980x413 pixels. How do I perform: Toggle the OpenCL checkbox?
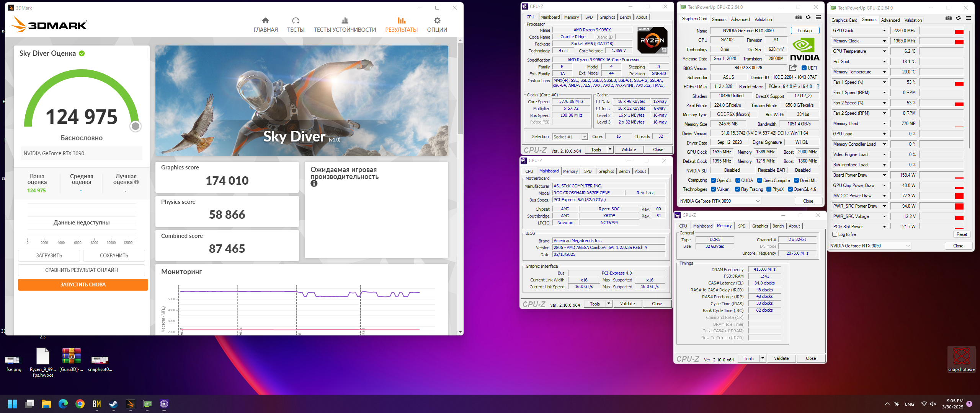pyautogui.click(x=713, y=180)
